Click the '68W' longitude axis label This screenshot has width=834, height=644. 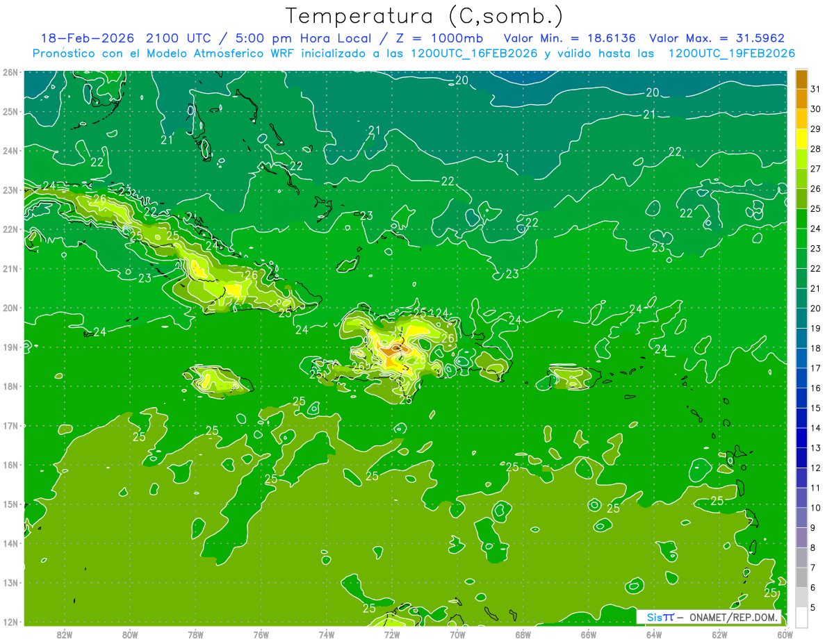pyautogui.click(x=523, y=634)
